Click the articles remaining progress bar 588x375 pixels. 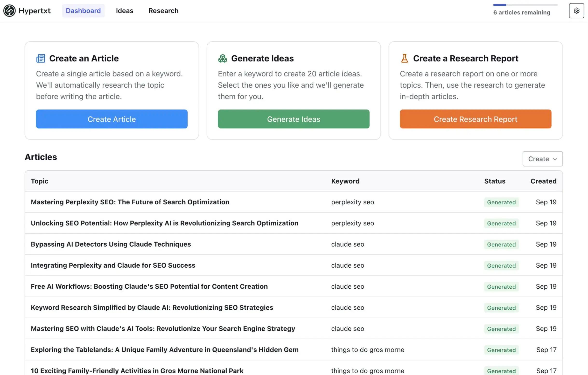[x=525, y=5]
